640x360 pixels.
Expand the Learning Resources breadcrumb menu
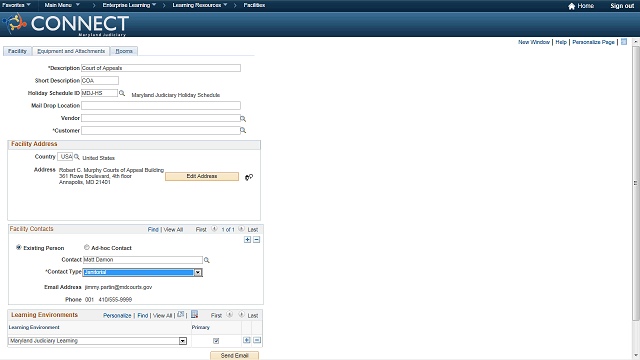[x=200, y=5]
